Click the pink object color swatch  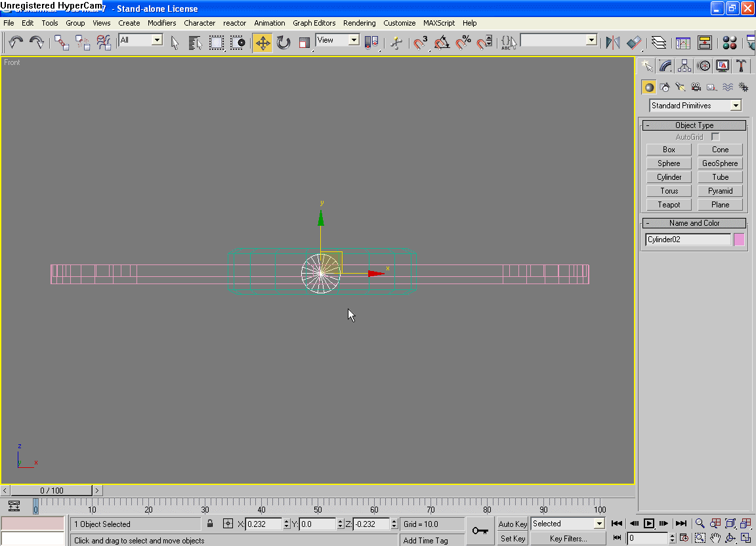[739, 240]
